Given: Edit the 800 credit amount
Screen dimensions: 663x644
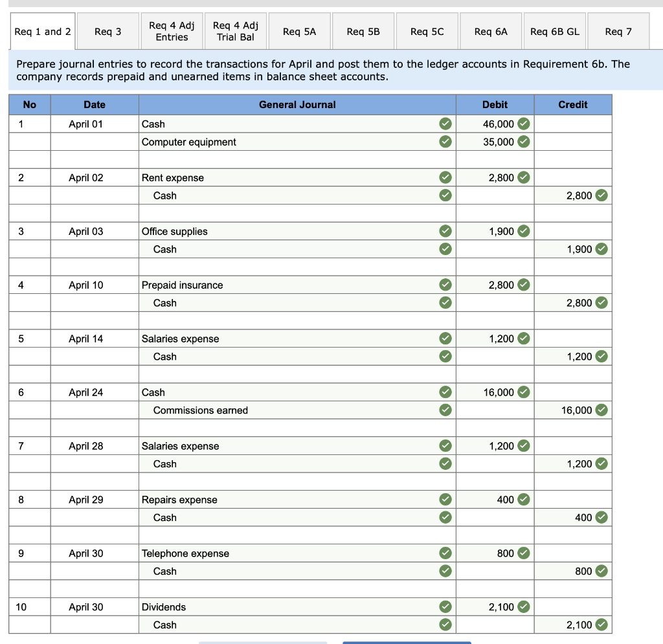Looking at the screenshot, I should click(x=573, y=571).
